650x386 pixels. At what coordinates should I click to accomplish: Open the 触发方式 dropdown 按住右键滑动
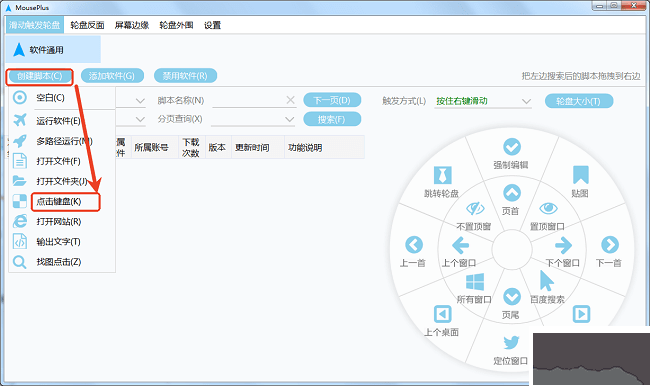point(483,101)
